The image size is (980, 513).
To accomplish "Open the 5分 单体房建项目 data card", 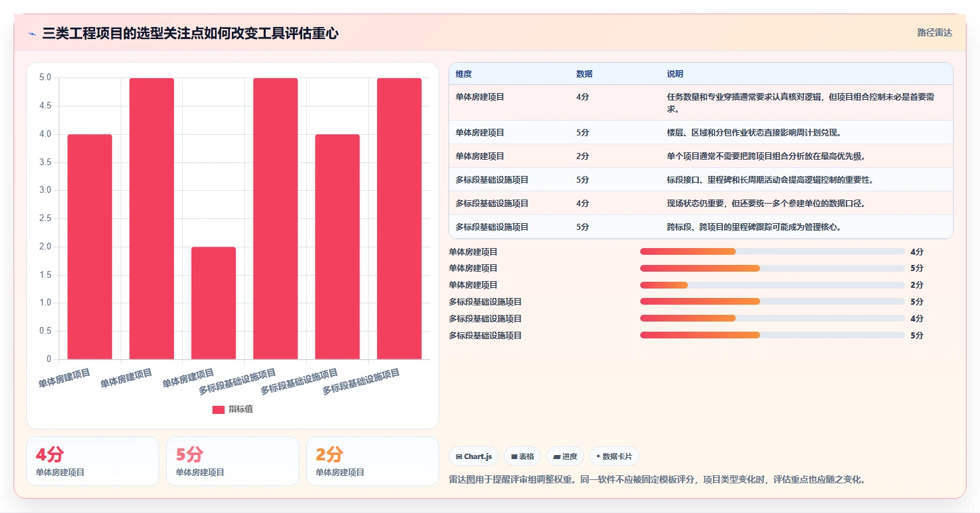I will 233,461.
